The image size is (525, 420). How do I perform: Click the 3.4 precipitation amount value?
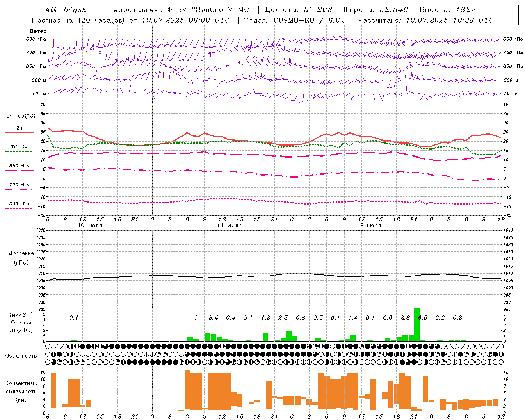[213, 317]
